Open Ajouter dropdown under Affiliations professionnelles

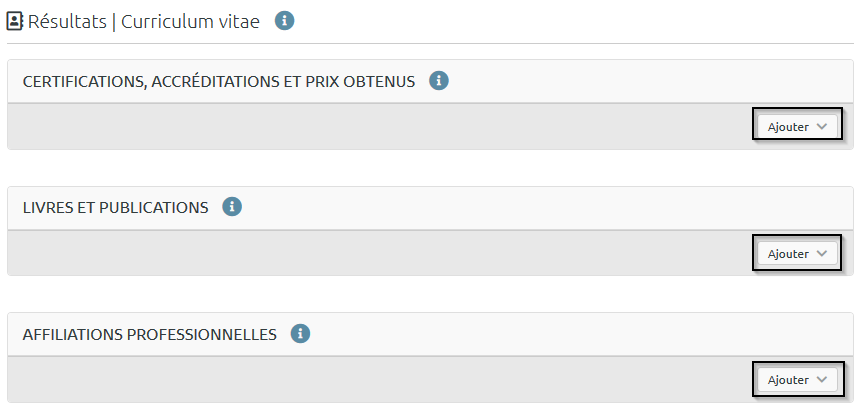(796, 380)
